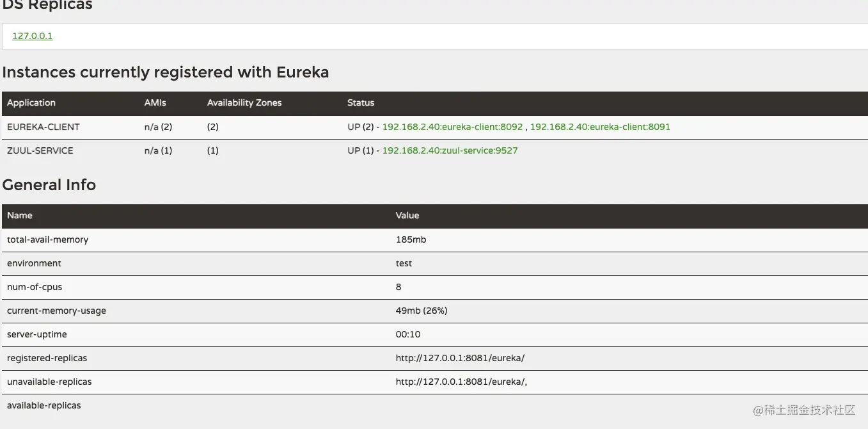Click the environment row name
868x429 pixels.
tap(34, 263)
